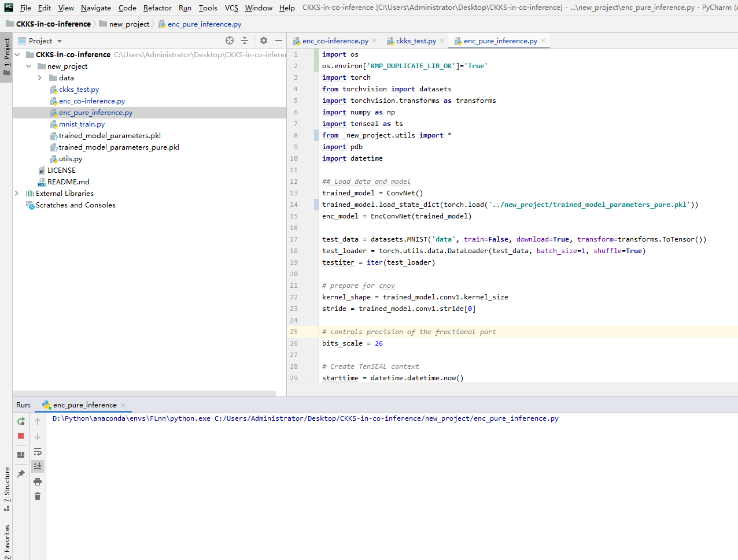Clear the run console output
738x560 pixels.
pos(38,496)
